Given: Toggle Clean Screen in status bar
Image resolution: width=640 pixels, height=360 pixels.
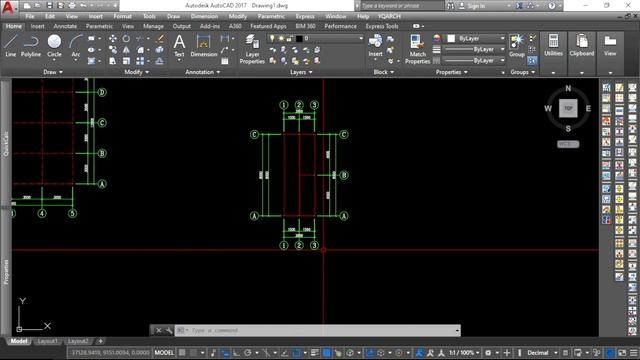Looking at the screenshot, I should (622, 353).
